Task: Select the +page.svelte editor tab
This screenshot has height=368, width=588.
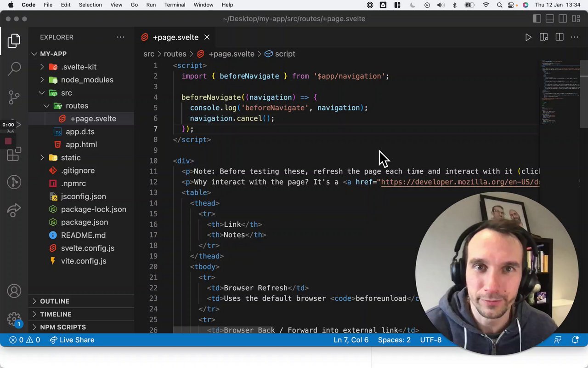Action: [x=175, y=37]
